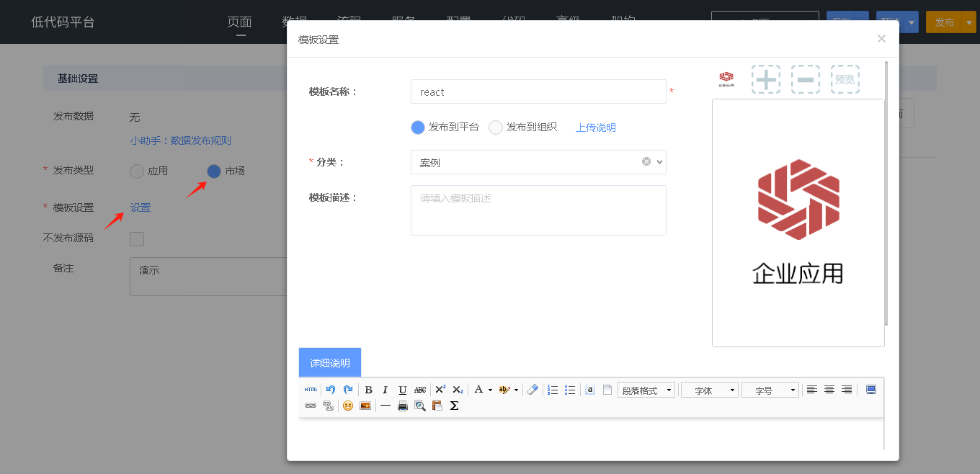The width and height of the screenshot is (980, 474).
Task: Choose the 应用 publish type radio
Action: [137, 171]
